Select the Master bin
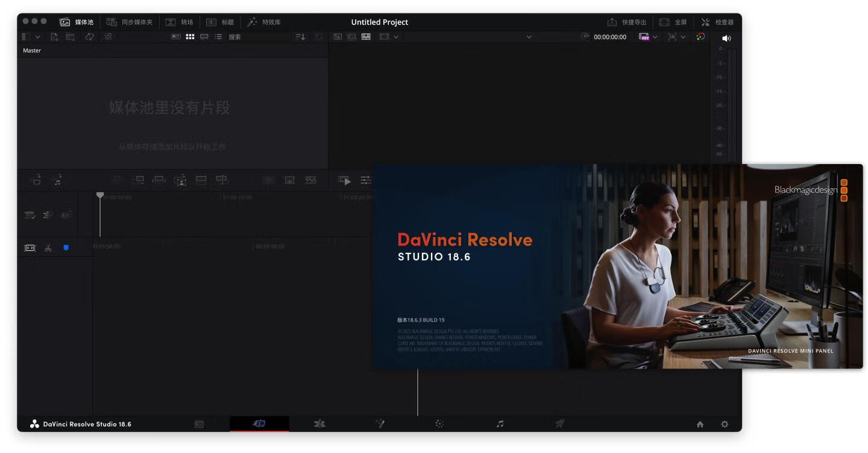Viewport: 868px width, 453px height. tap(32, 51)
